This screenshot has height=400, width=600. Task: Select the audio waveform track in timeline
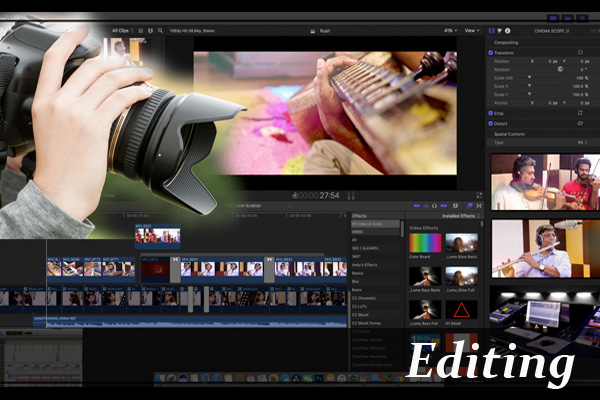(190, 321)
